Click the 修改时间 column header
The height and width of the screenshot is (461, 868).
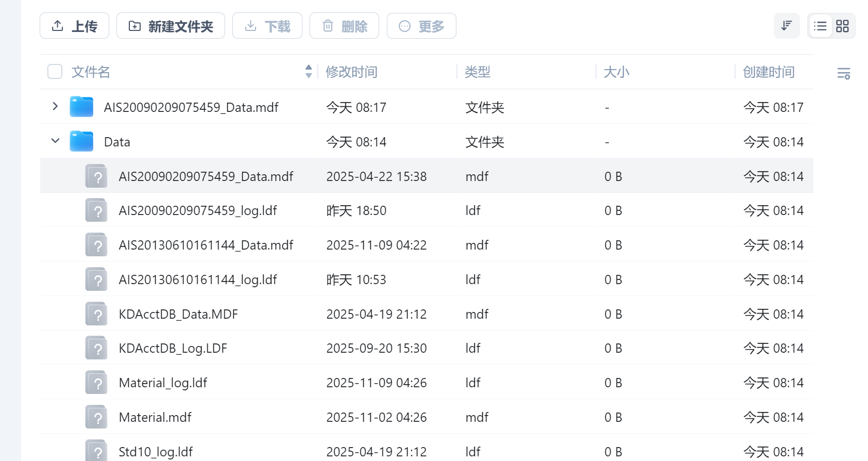[x=351, y=72]
